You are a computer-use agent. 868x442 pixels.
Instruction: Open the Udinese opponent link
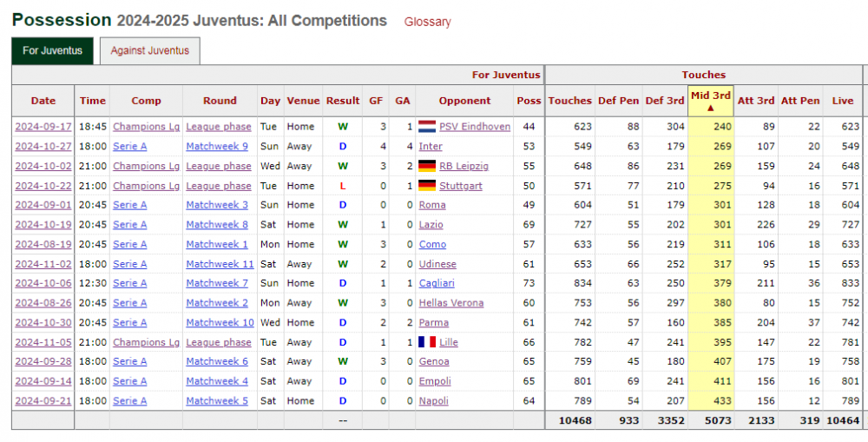pyautogui.click(x=437, y=264)
